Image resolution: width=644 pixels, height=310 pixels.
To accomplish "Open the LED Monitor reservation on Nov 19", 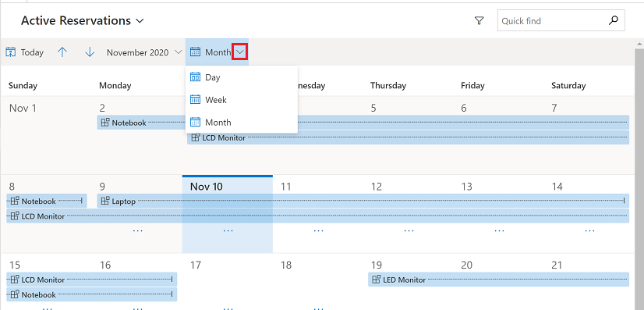I will point(499,280).
